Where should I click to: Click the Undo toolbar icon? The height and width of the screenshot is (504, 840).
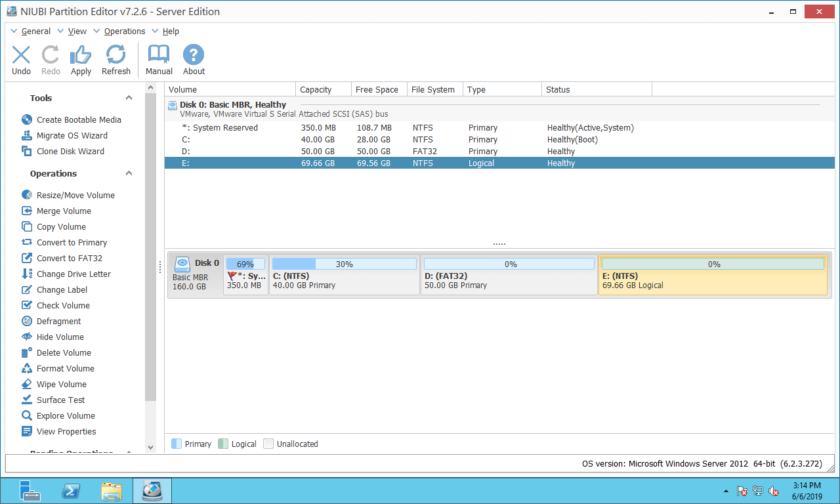[21, 60]
